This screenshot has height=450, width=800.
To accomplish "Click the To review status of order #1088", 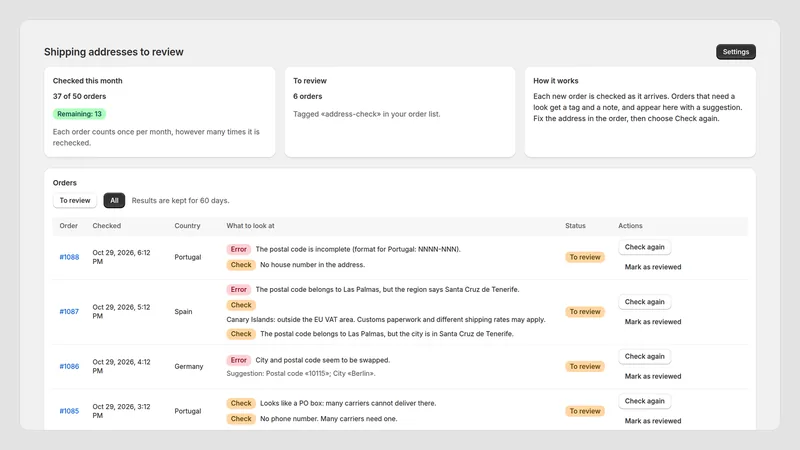I will pyautogui.click(x=585, y=257).
